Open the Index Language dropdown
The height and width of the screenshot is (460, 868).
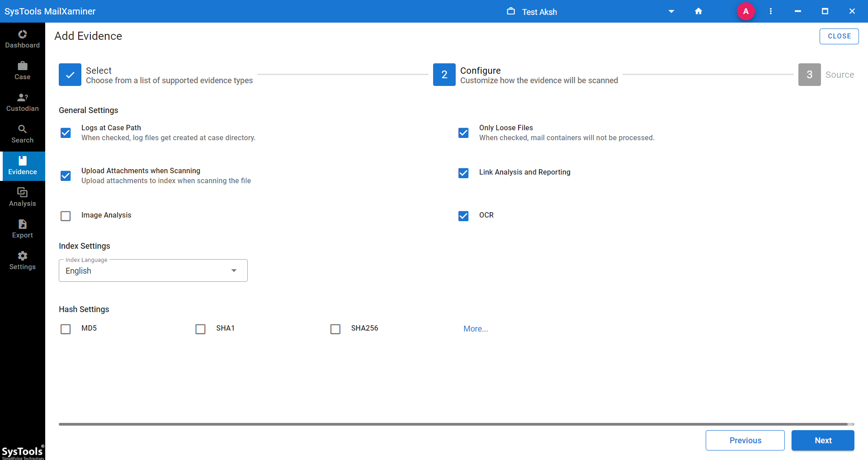[153, 270]
